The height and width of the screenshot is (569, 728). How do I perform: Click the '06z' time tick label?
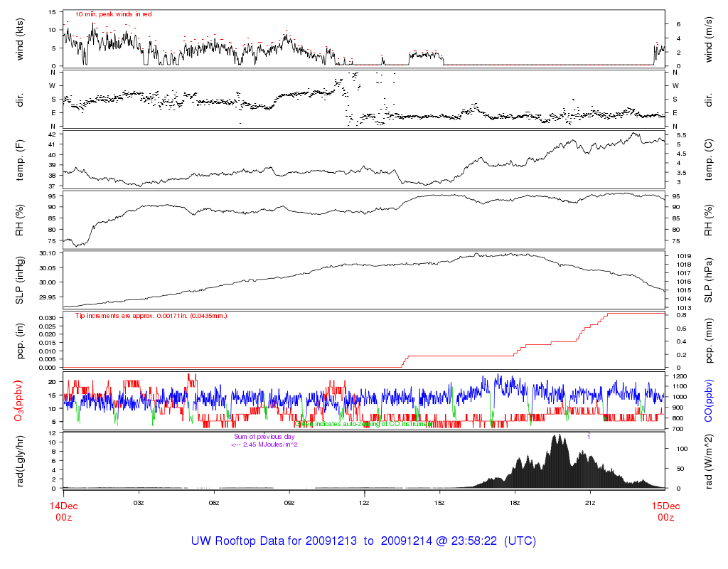pos(214,503)
